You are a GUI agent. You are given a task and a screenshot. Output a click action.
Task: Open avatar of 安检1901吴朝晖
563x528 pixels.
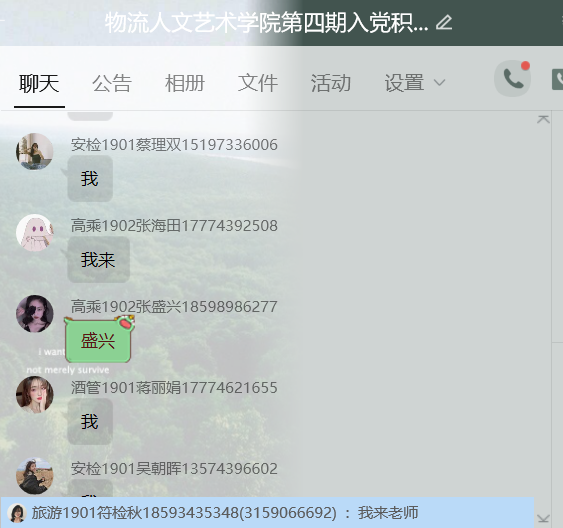click(x=34, y=476)
